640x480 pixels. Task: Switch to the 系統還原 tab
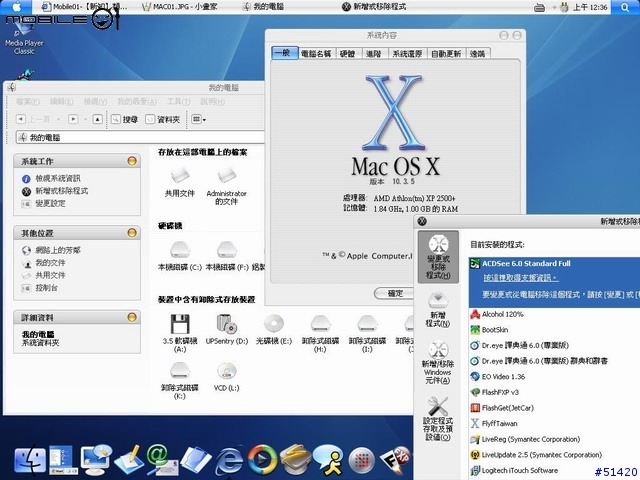407,53
